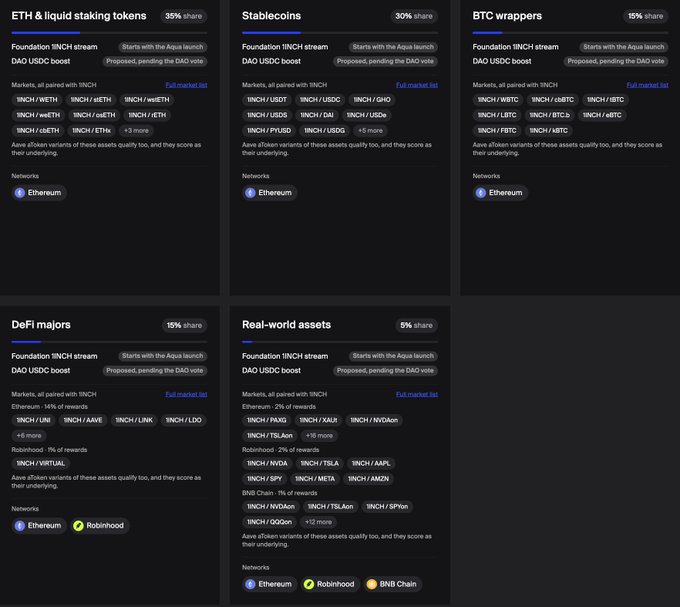Viewport: 680px width, 607px height.
Task: Open the 1INCH / UNI market chip
Action: coord(33,420)
